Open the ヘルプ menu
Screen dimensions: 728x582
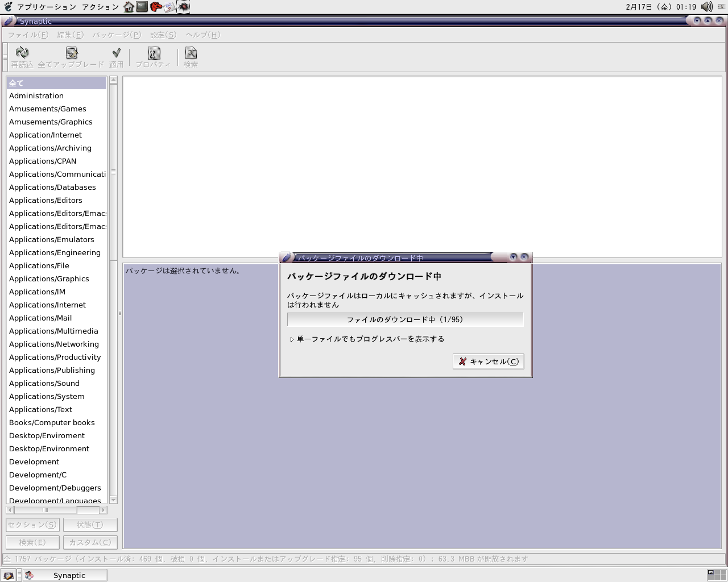pyautogui.click(x=202, y=35)
